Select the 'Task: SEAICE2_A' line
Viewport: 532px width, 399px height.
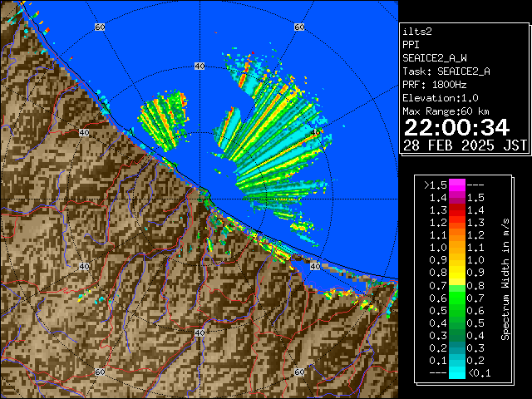pyautogui.click(x=446, y=71)
